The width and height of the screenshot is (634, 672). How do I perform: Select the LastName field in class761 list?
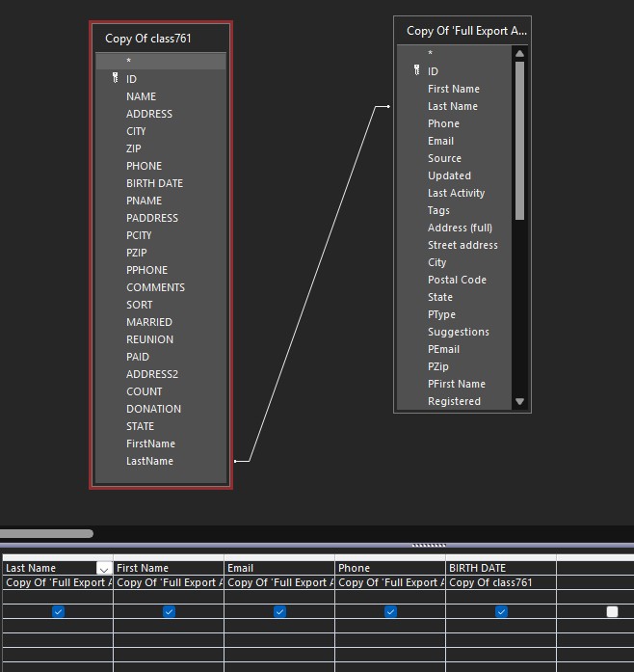pos(150,461)
